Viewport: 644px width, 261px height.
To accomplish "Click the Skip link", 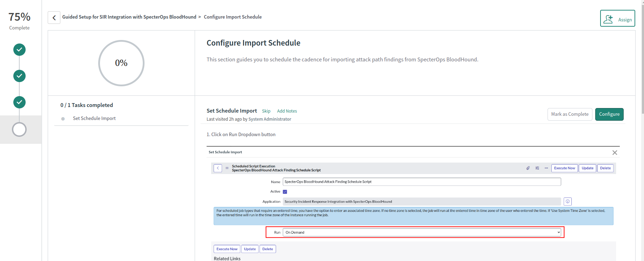I will (x=266, y=111).
